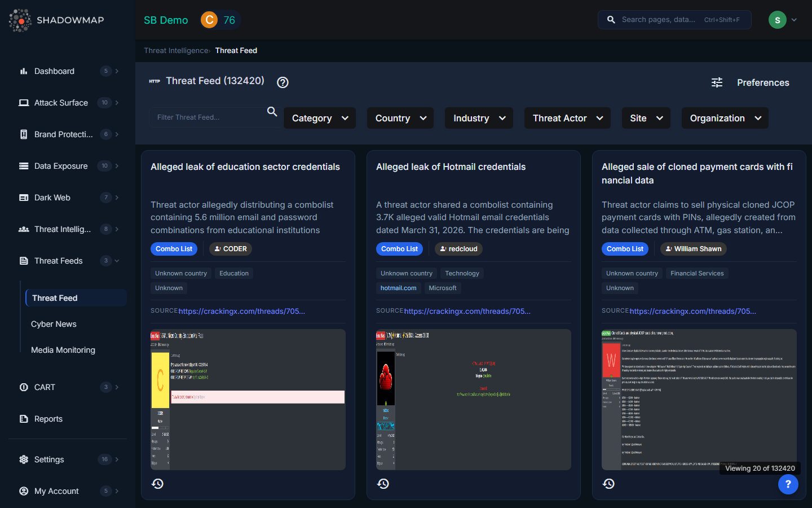Click the blue floating help button
Screen dimensions: 812x508
click(788, 484)
